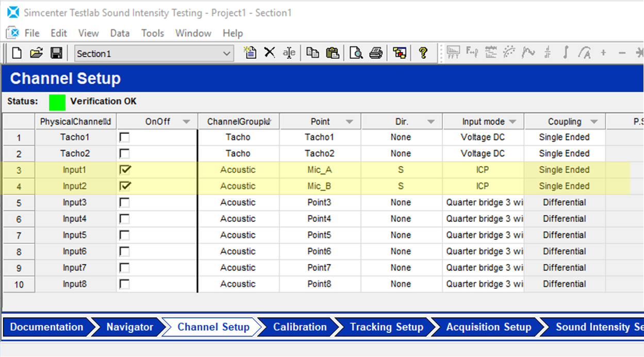Click the Voltage DC cell in Tacho1 row
This screenshot has height=357, width=644.
[483, 137]
